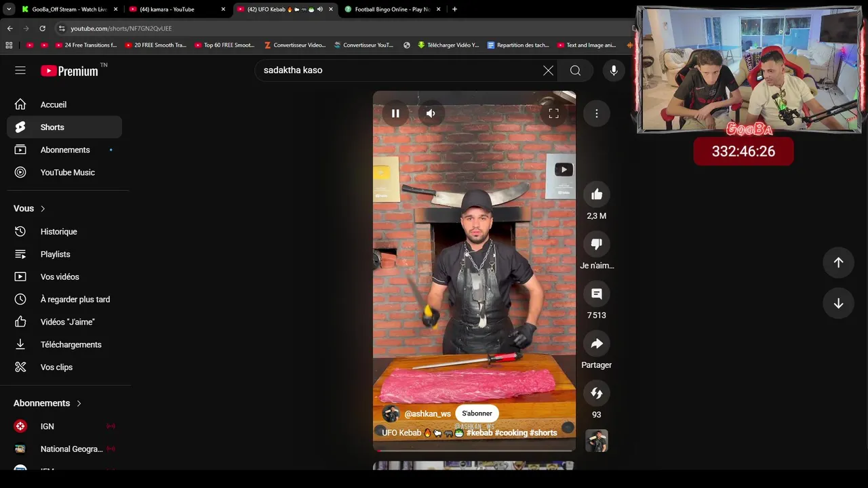Open Abonnements in the sidebar

coord(64,150)
